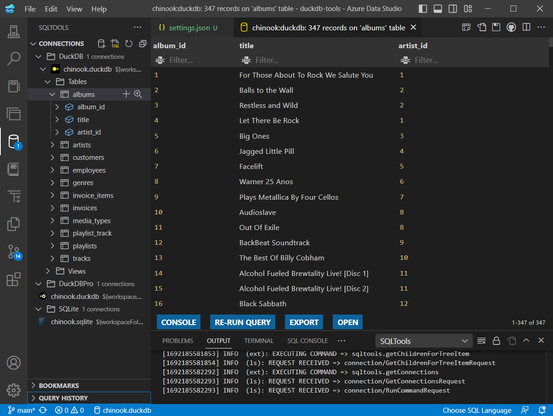Collapse the CONNECTIONS section
553x416 pixels.
(34, 44)
